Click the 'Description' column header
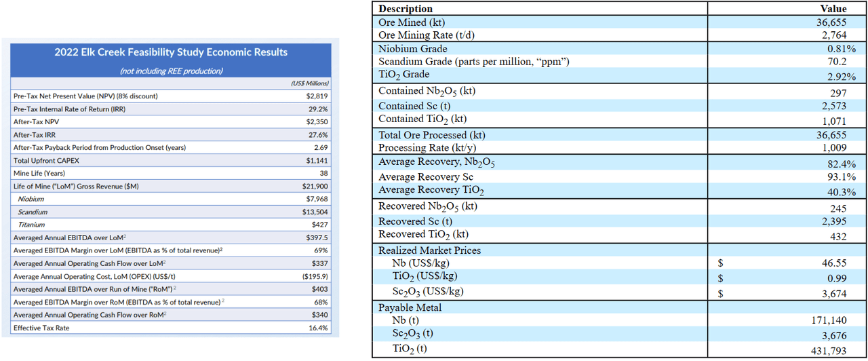 tap(406, 9)
